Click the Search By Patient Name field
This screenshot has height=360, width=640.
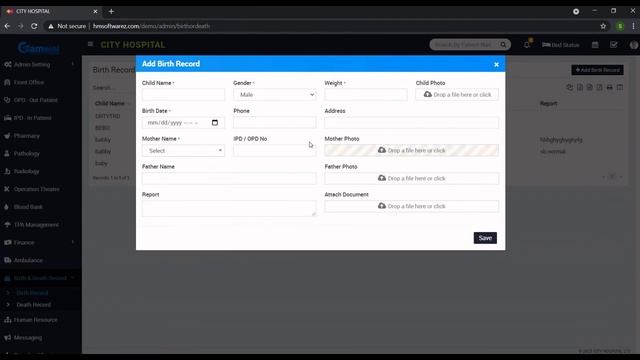(464, 44)
